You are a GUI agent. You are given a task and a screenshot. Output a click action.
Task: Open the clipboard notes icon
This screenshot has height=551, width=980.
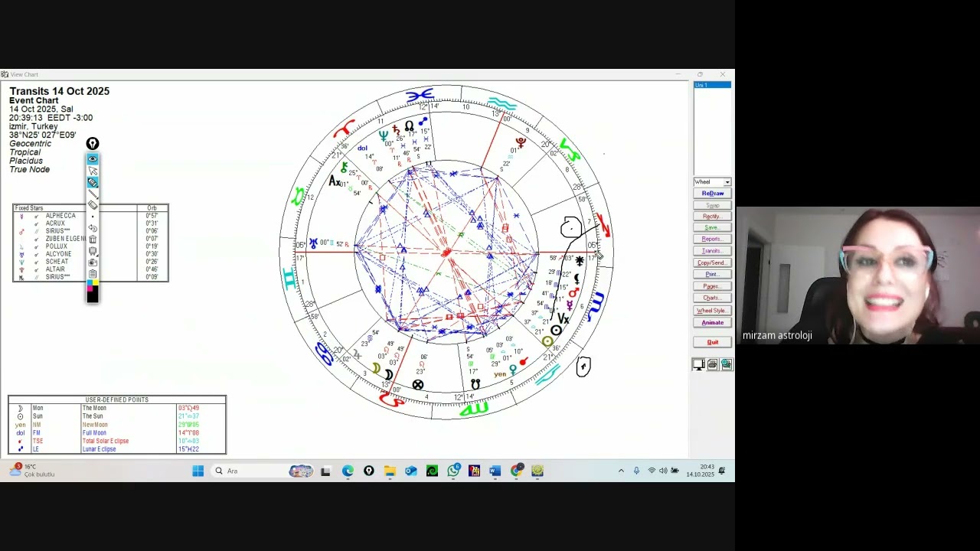click(93, 274)
